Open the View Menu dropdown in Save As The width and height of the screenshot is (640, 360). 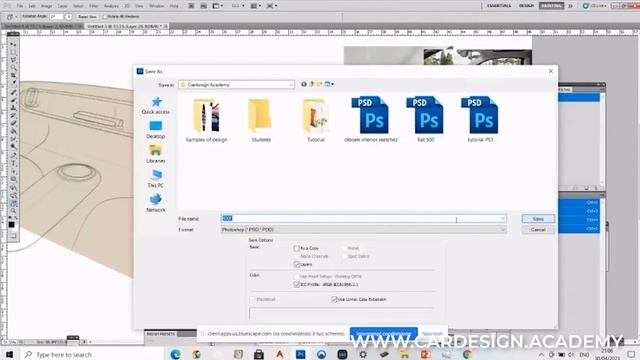coord(329,84)
